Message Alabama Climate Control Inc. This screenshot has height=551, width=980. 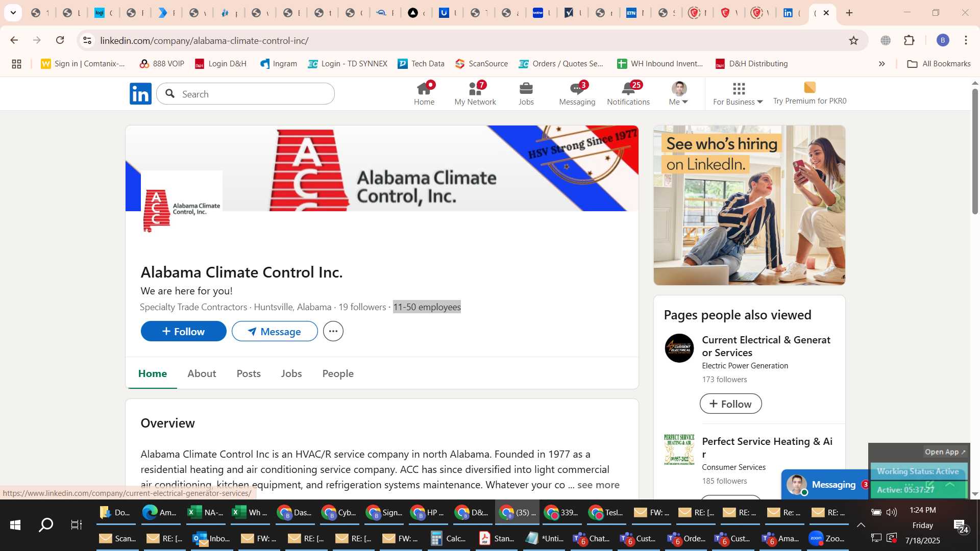(x=275, y=332)
